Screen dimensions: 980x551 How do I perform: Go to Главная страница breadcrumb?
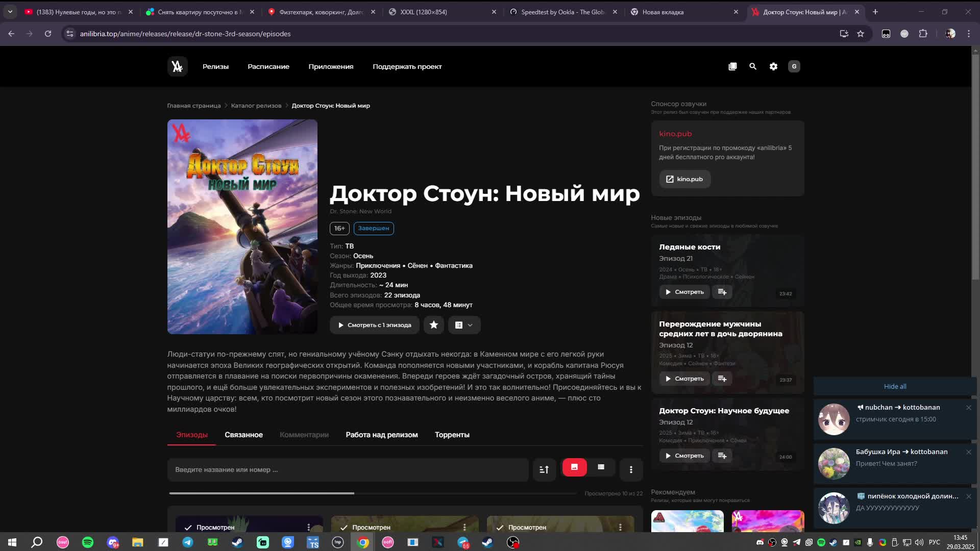pos(194,106)
